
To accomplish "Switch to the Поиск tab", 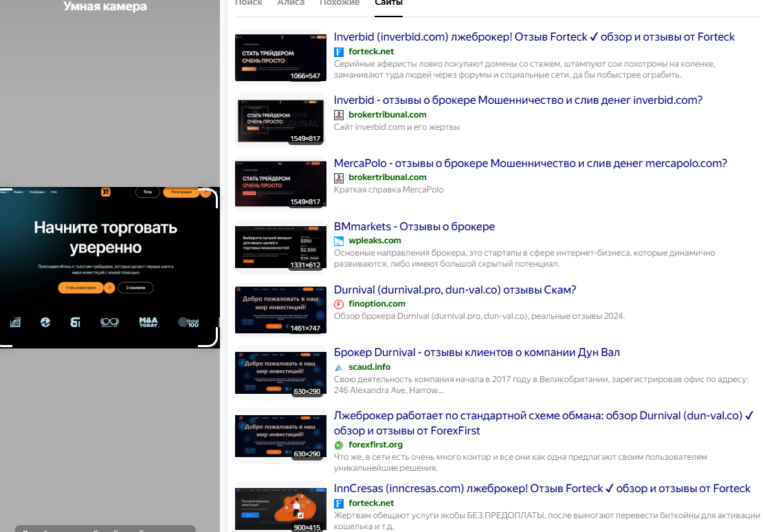I will pyautogui.click(x=248, y=3).
